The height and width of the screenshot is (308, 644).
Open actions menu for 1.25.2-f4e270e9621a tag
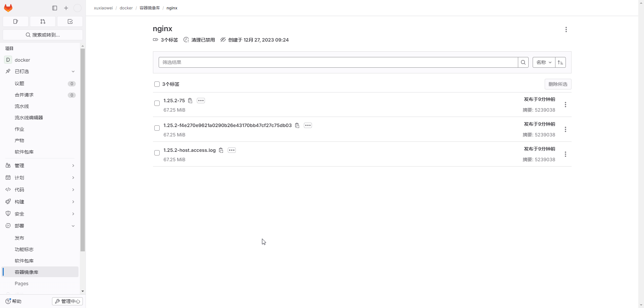pos(566,129)
